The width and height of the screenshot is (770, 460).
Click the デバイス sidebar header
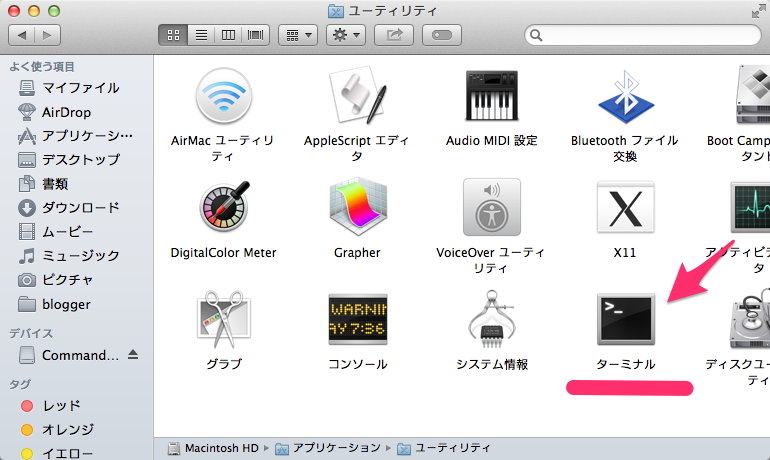coord(31,333)
